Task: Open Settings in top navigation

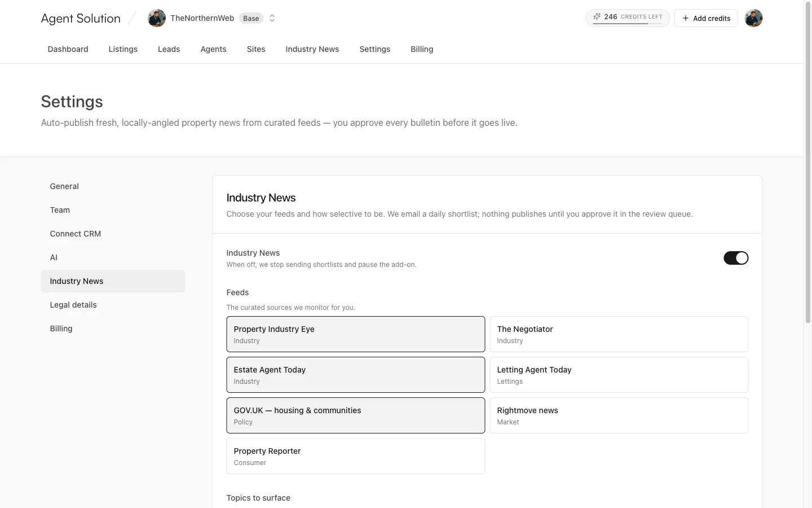Action: click(x=375, y=49)
